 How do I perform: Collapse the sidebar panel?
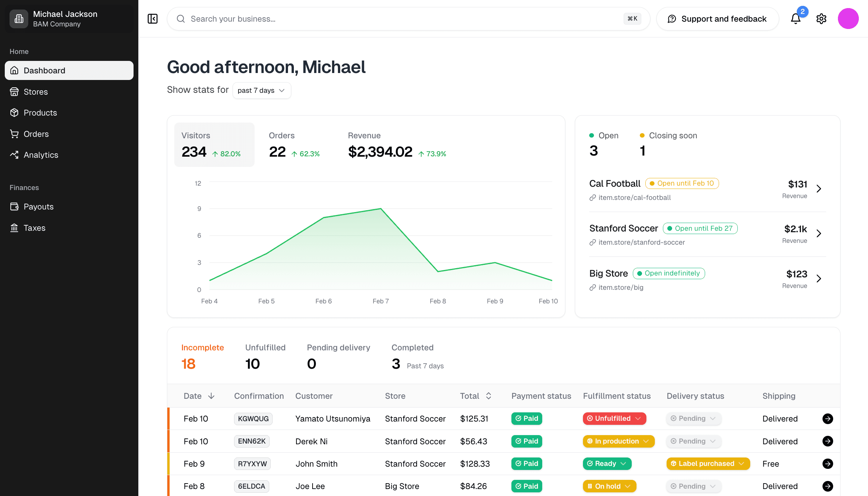(152, 19)
